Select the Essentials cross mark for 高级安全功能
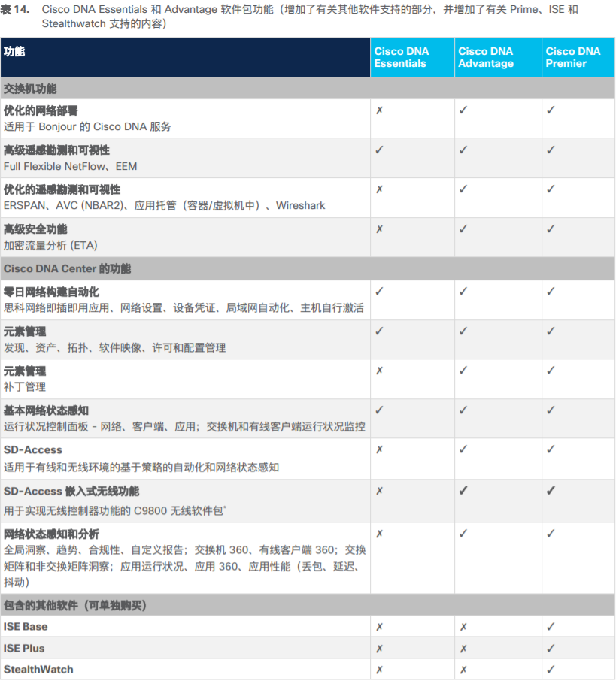616x681 pixels. tap(380, 229)
